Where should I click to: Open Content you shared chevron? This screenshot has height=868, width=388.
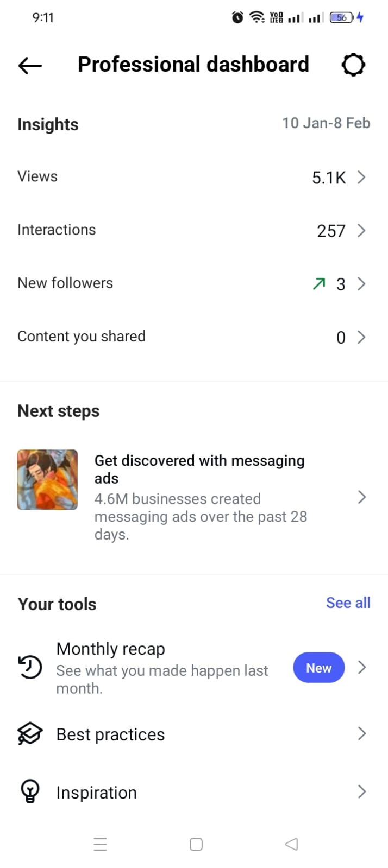(x=361, y=337)
